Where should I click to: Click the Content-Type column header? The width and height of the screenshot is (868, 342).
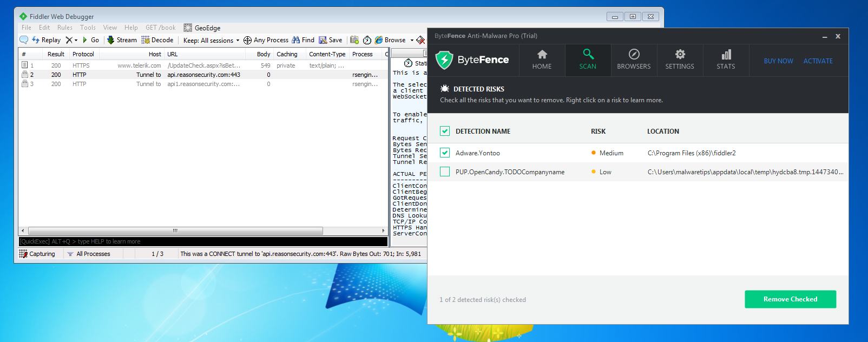click(327, 54)
